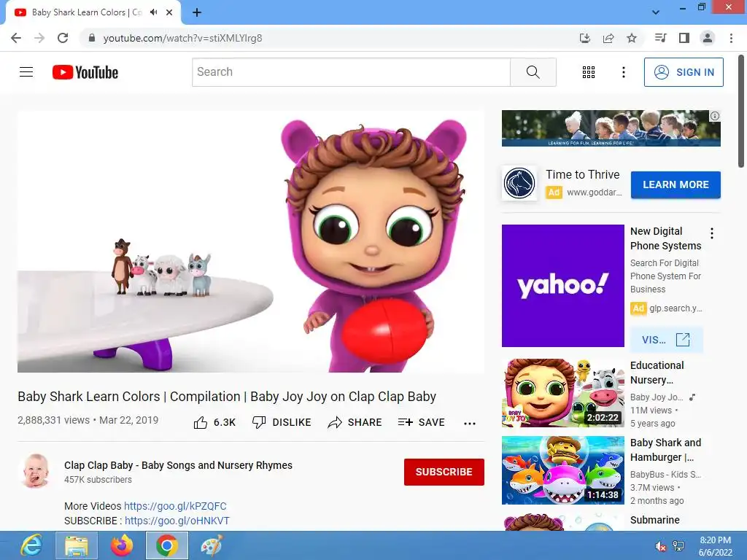Open Clap Clap Baby channel avatar
747x560 pixels.
click(x=36, y=470)
